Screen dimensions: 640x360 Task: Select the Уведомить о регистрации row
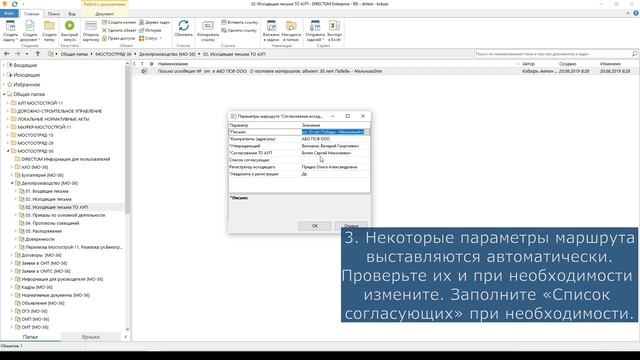(299, 173)
